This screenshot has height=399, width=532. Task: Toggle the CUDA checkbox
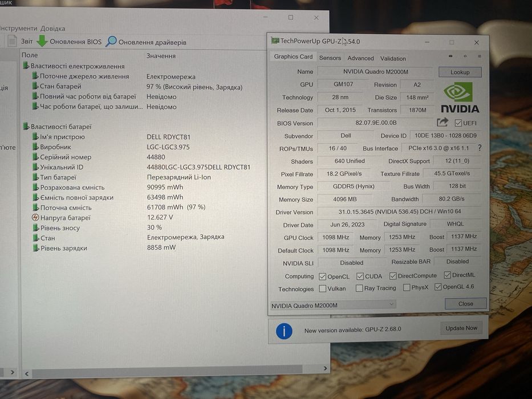coord(360,276)
